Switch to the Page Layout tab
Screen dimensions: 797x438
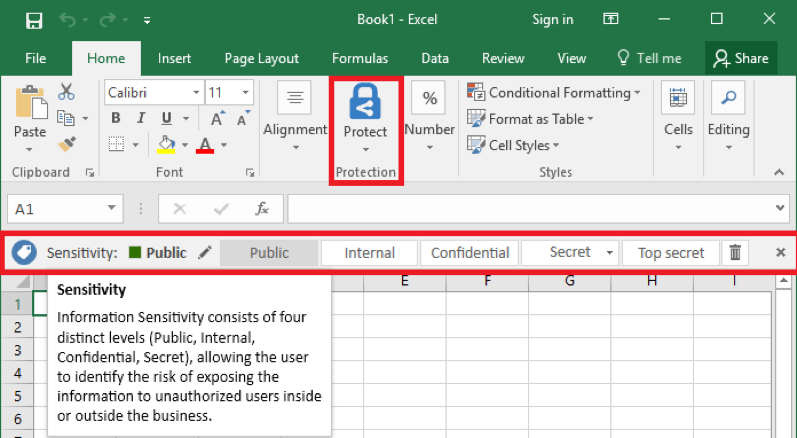[262, 59]
